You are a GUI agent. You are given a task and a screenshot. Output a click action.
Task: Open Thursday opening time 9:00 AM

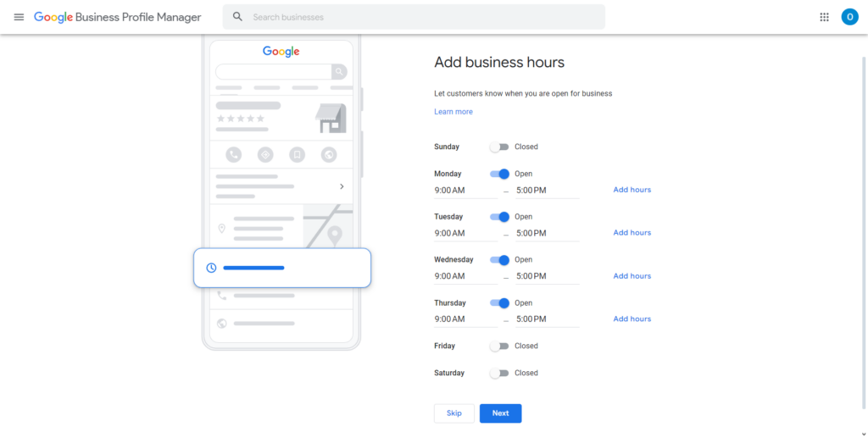click(466, 319)
